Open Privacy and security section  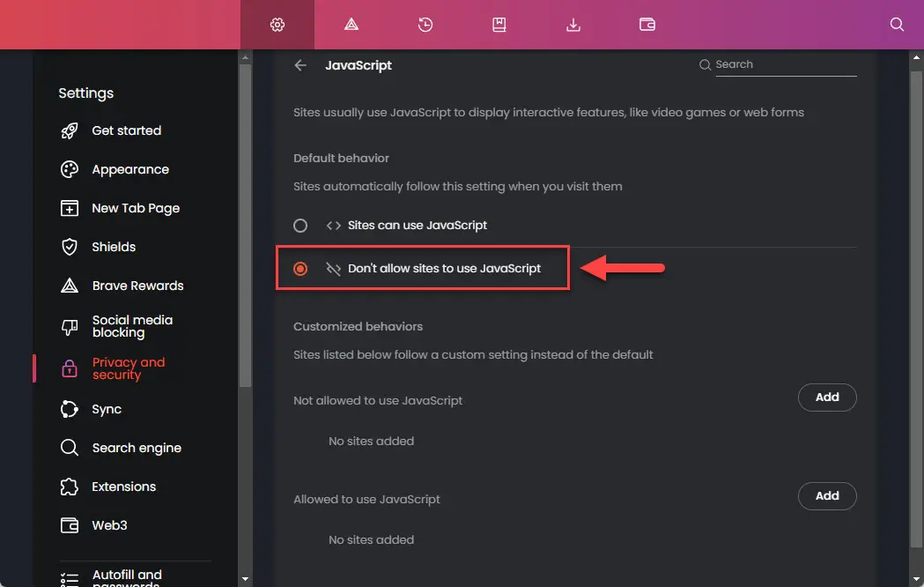point(129,368)
